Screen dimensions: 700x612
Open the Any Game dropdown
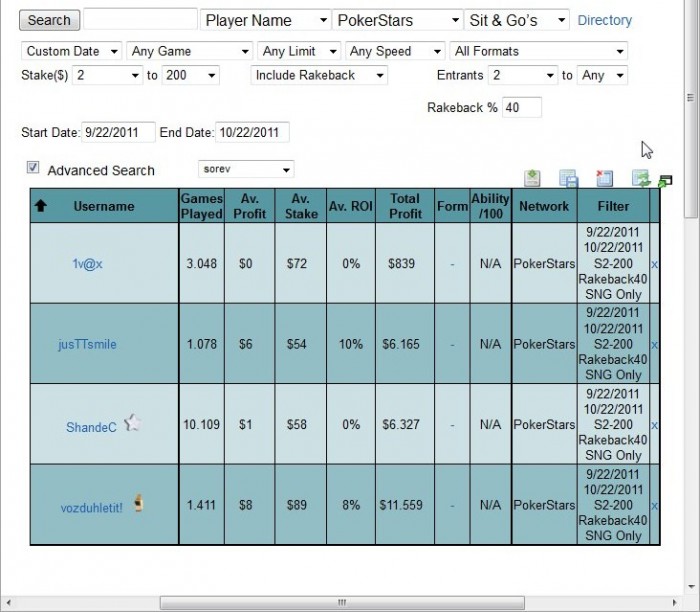tap(190, 51)
